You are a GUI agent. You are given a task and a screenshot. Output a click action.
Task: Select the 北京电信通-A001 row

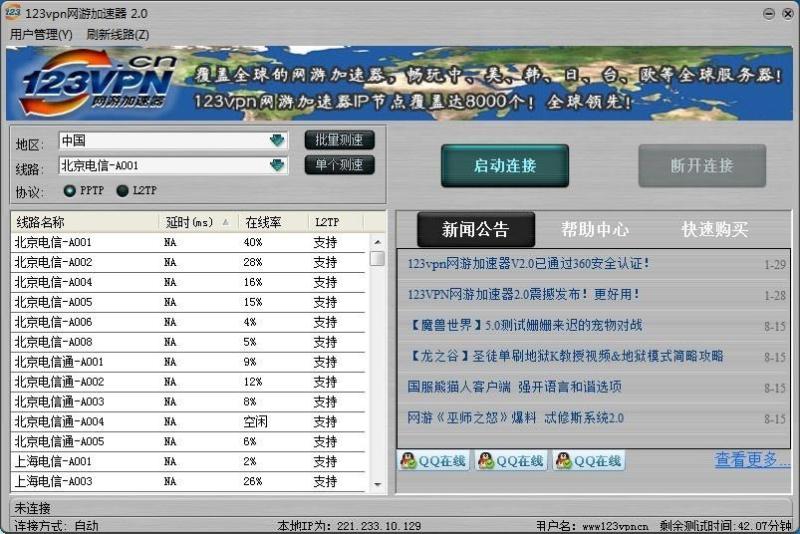point(188,362)
